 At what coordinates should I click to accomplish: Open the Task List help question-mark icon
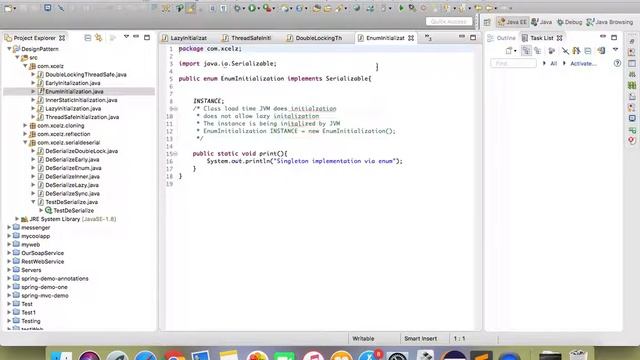[617, 63]
